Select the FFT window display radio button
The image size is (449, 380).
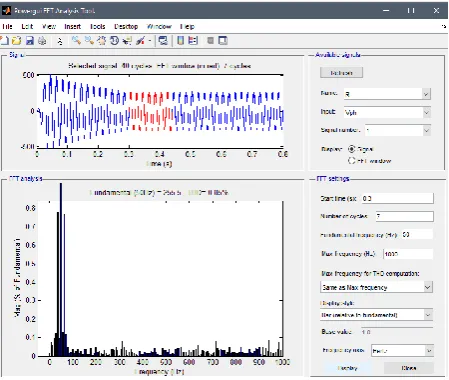coord(351,161)
